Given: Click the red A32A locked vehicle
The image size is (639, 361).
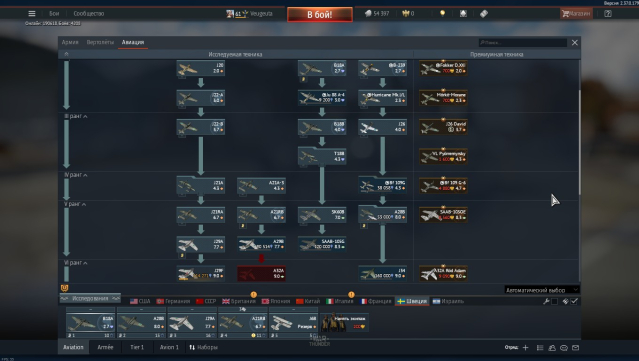Looking at the screenshot, I should click(x=261, y=273).
